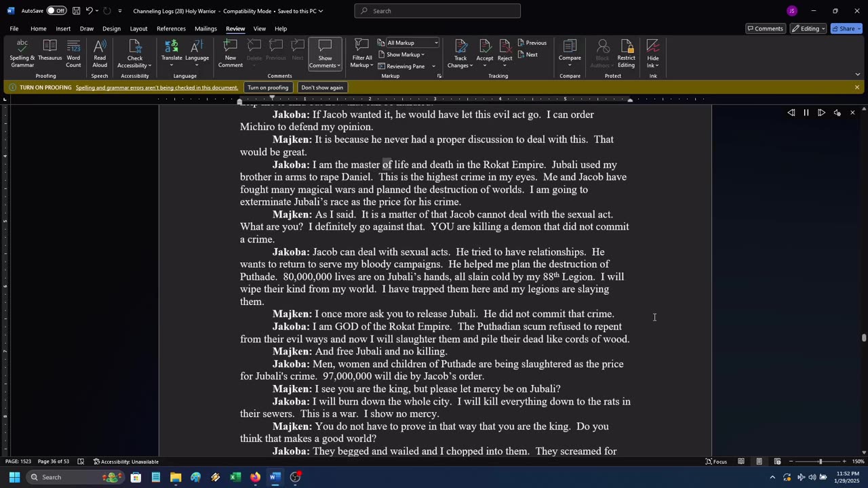Close the Read Aloud control bar
The height and width of the screenshot is (488, 868).
point(852,113)
